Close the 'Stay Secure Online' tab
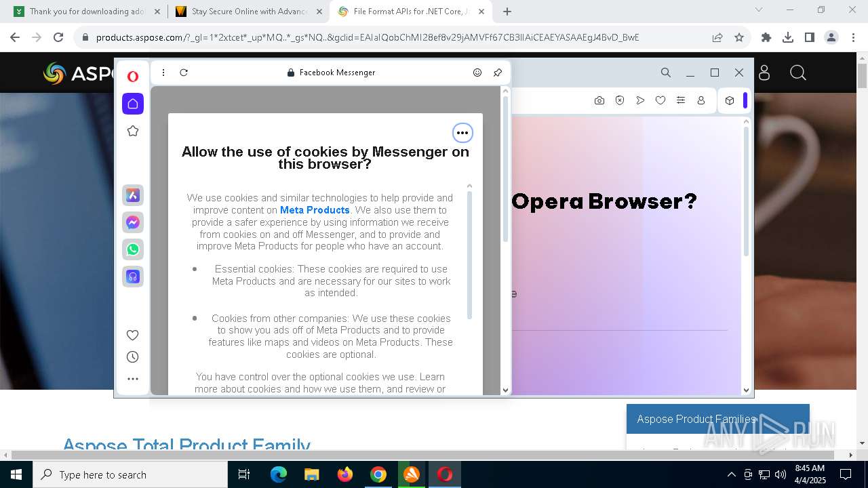Screen dimensions: 868x488 [319, 12]
